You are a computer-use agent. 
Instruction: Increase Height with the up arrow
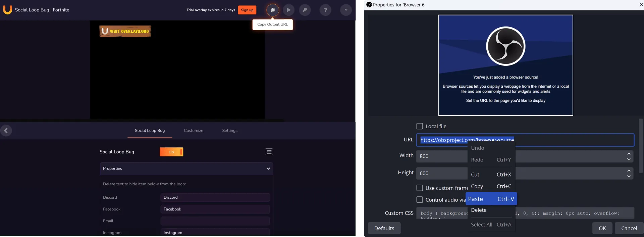(x=629, y=171)
